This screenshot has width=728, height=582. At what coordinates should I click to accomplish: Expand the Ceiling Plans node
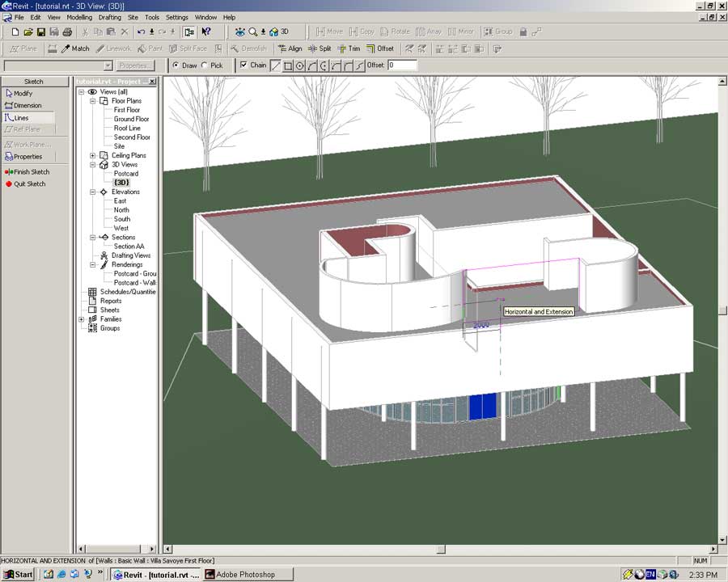92,155
